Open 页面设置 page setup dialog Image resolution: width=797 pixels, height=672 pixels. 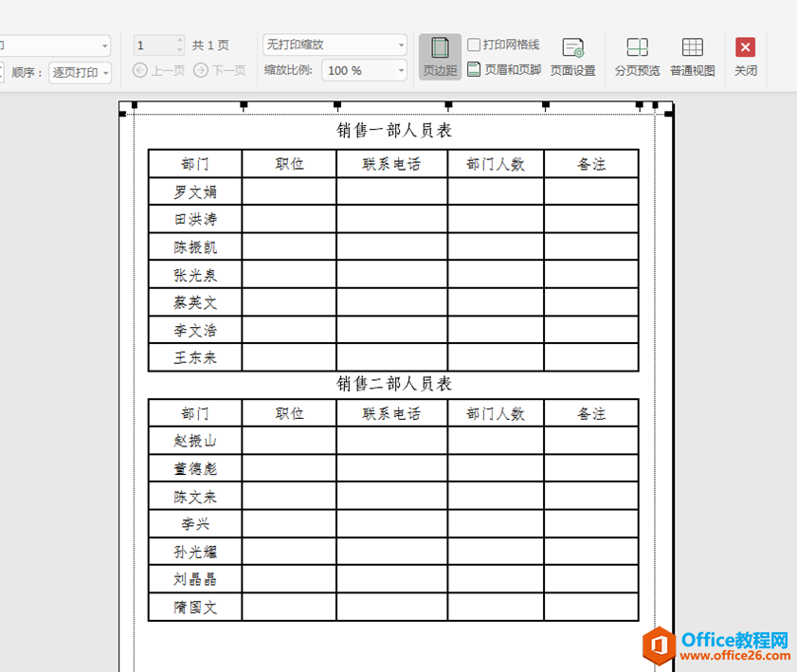tap(572, 57)
